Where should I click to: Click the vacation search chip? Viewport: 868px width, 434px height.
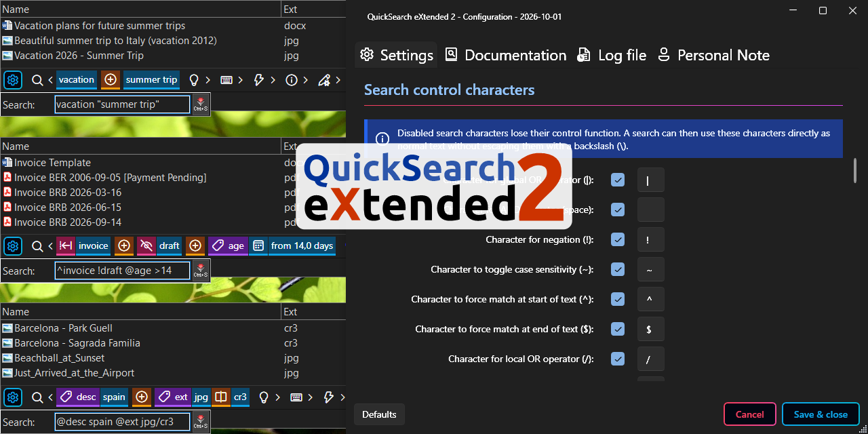click(76, 80)
